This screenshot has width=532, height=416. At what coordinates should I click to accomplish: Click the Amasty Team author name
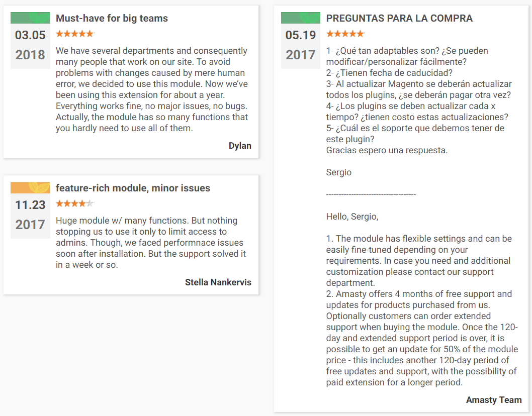(x=494, y=400)
